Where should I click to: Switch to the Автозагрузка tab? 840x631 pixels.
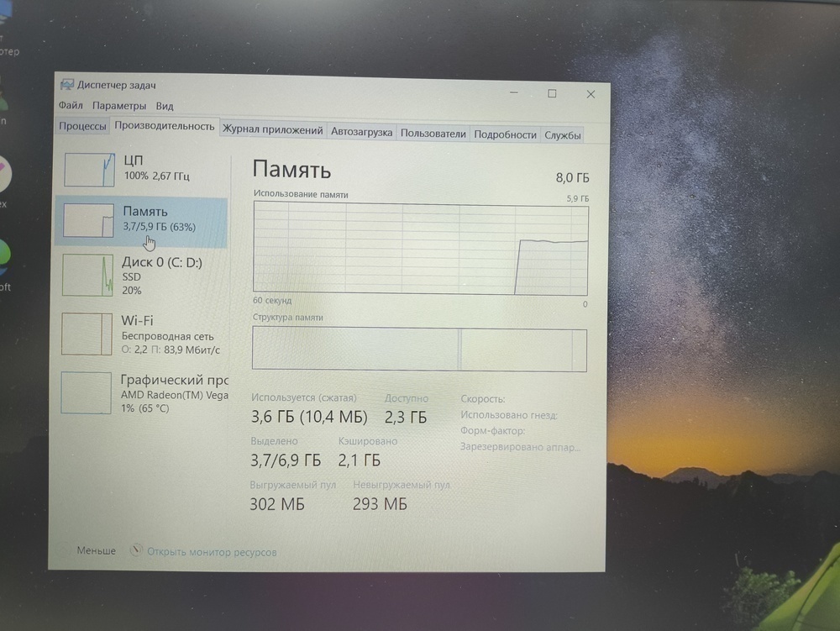(x=361, y=132)
